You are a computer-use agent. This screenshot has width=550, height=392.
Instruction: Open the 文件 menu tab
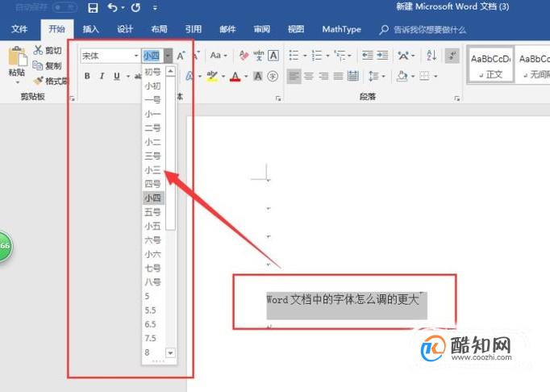click(19, 29)
